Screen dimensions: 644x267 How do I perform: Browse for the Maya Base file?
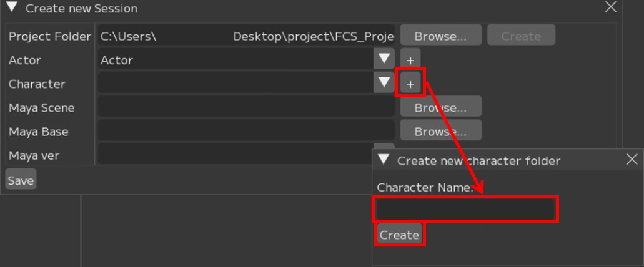tap(440, 131)
